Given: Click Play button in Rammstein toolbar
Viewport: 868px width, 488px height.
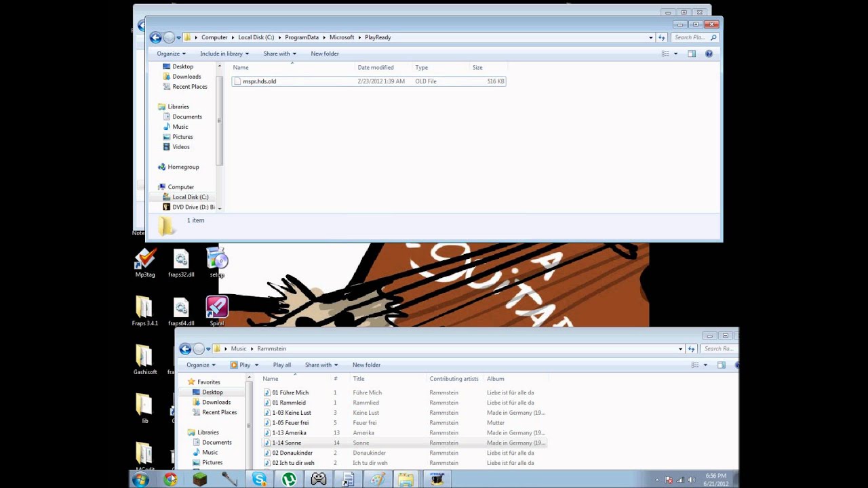Looking at the screenshot, I should [241, 365].
